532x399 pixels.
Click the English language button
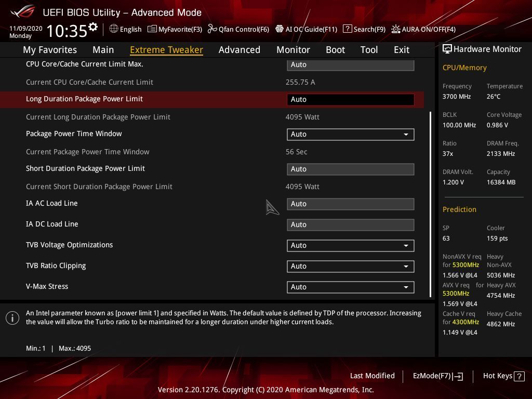130,30
